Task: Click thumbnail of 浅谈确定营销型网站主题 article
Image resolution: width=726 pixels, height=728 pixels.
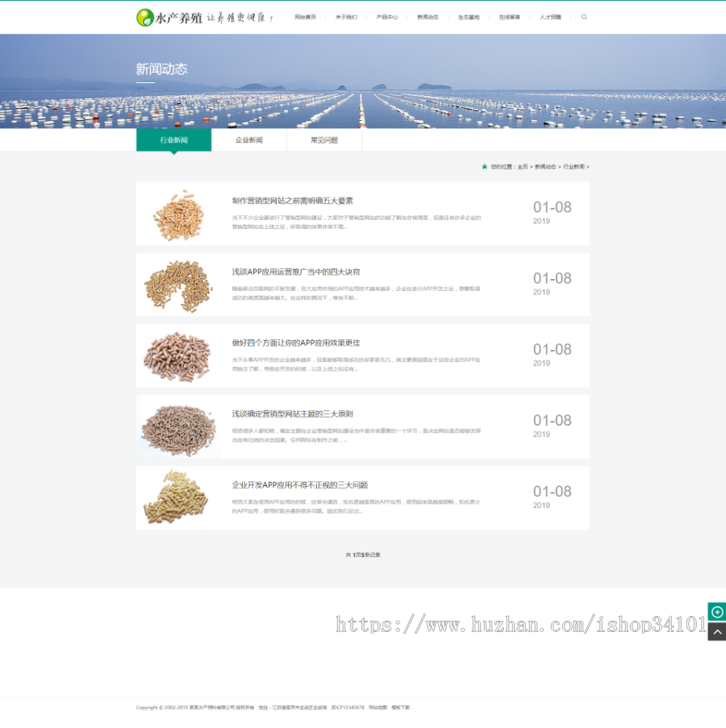Action: [177, 427]
